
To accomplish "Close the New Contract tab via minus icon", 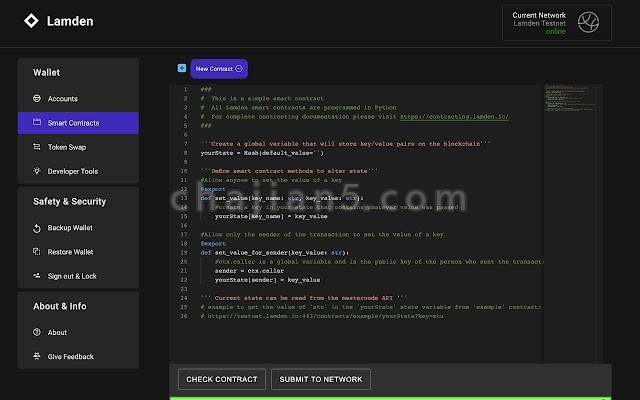I will (239, 69).
